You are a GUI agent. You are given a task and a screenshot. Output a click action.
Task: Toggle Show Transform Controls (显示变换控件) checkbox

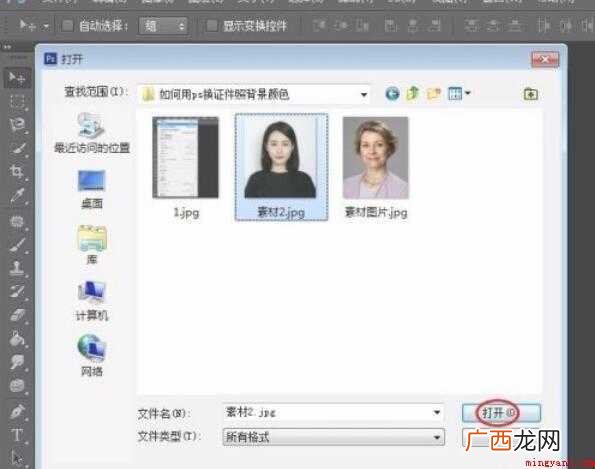(x=212, y=26)
